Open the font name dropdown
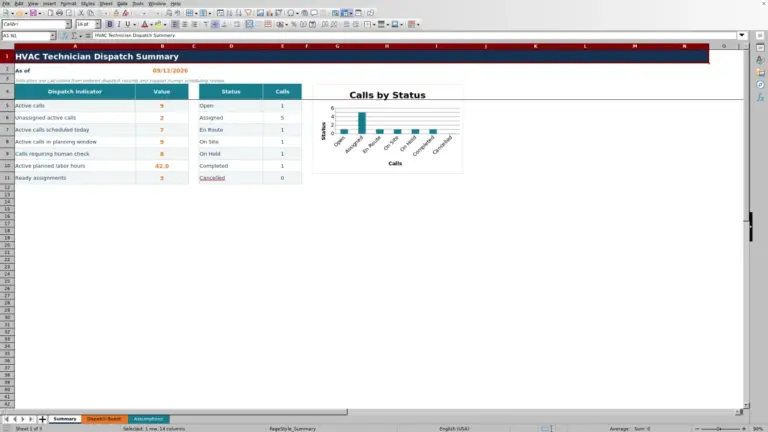Image resolution: width=768 pixels, height=432 pixels. click(x=68, y=24)
